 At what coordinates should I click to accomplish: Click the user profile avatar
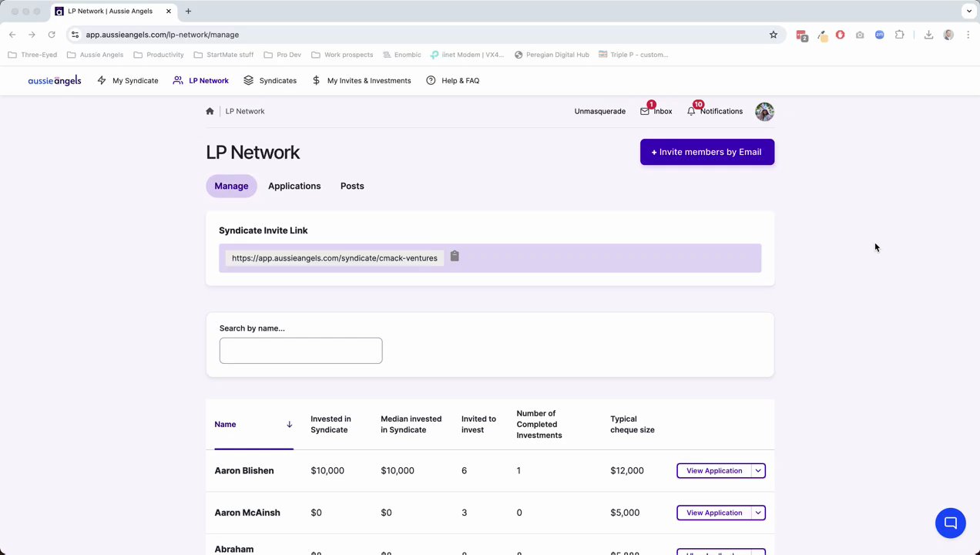pyautogui.click(x=764, y=112)
